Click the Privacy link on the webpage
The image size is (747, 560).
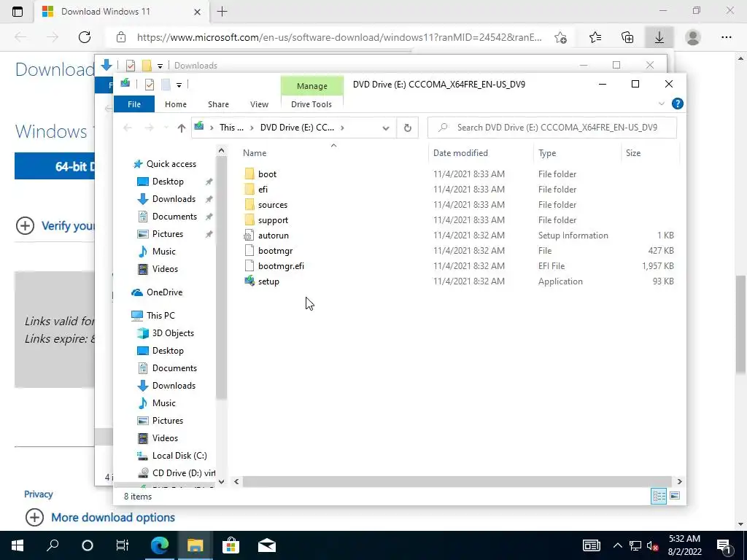[x=39, y=494]
